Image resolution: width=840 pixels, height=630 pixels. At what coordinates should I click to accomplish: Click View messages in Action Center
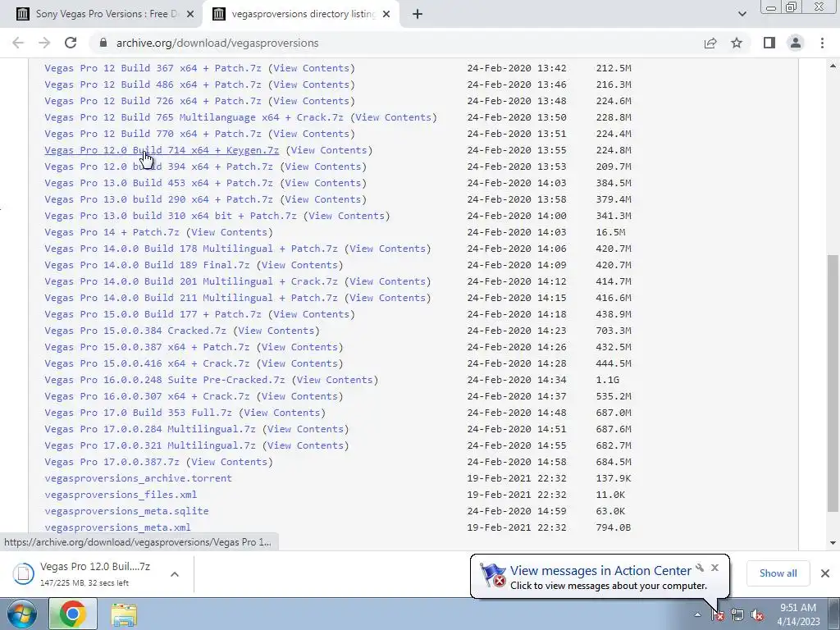pyautogui.click(x=600, y=571)
